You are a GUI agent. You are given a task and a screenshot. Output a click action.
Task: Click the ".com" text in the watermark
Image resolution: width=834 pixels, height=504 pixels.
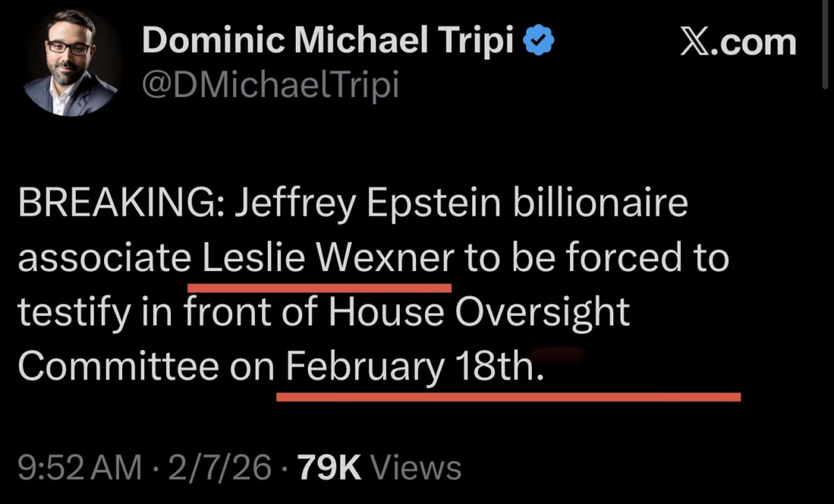pos(757,42)
